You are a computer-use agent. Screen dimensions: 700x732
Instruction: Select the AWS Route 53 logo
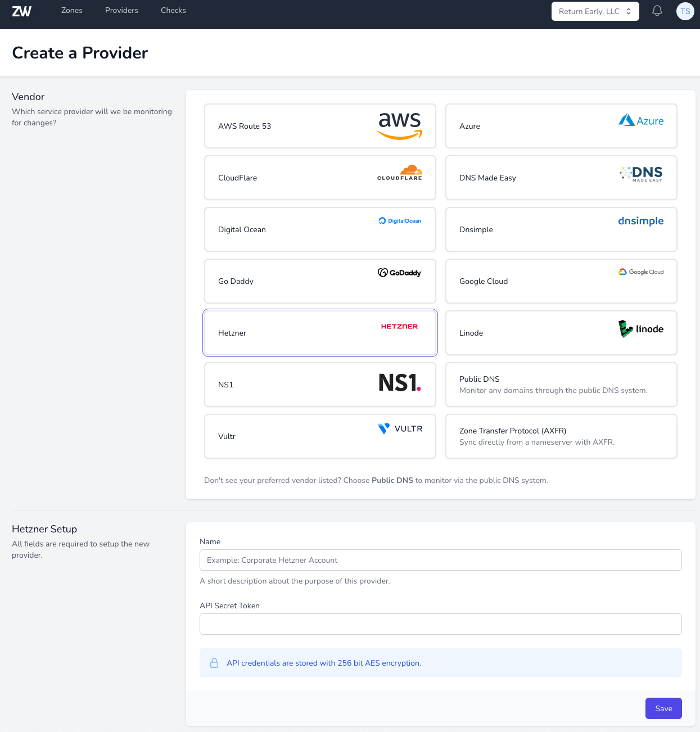click(399, 125)
